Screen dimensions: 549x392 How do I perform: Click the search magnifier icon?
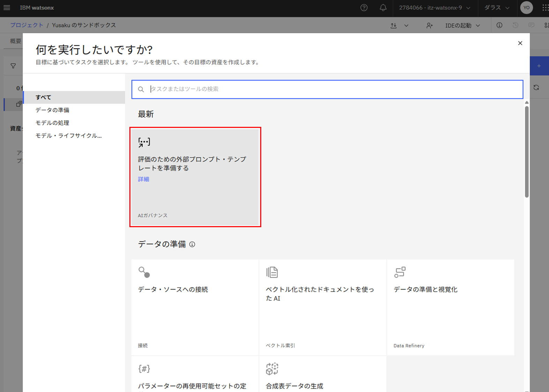coord(141,89)
